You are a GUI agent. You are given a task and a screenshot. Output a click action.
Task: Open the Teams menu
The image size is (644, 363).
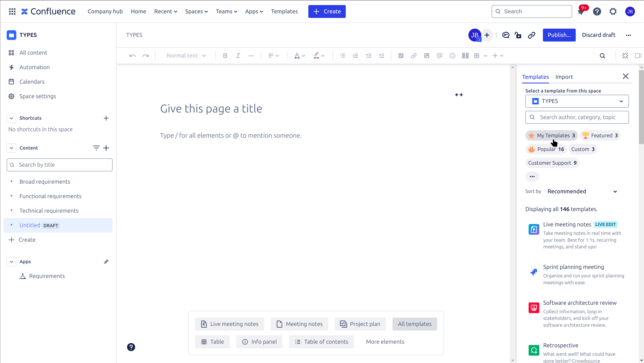tap(226, 11)
